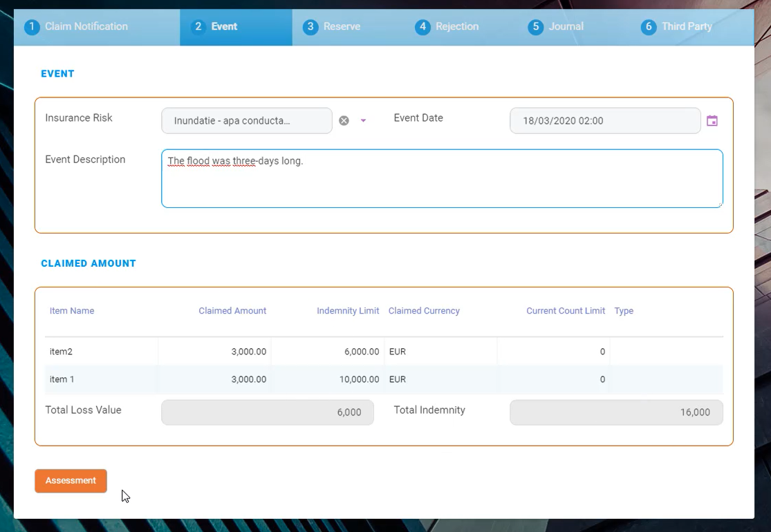Click the Total Indemnity field
The height and width of the screenshot is (532, 771).
point(615,412)
